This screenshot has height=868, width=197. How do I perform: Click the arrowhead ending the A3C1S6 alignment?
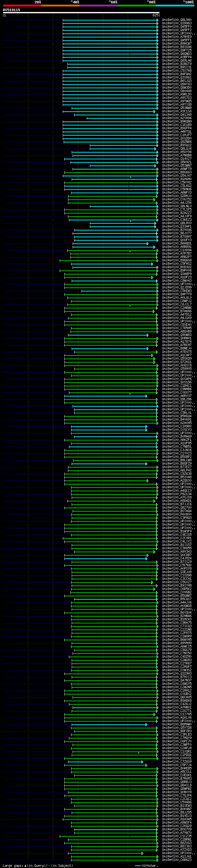tap(155, 111)
